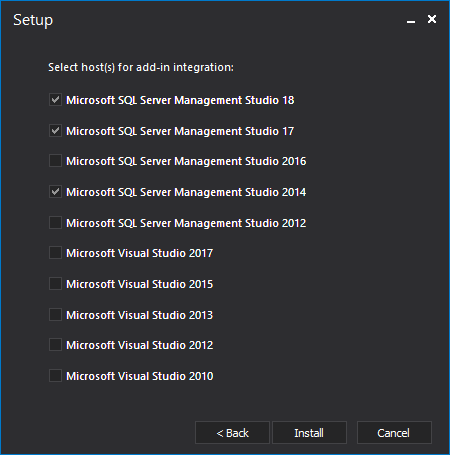Screen dimensions: 450x455
Task: Minimize the Setup window
Action: [x=411, y=20]
